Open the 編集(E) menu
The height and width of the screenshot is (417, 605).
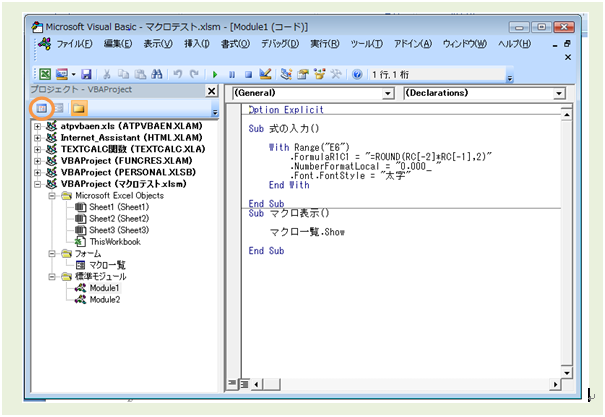click(x=118, y=44)
